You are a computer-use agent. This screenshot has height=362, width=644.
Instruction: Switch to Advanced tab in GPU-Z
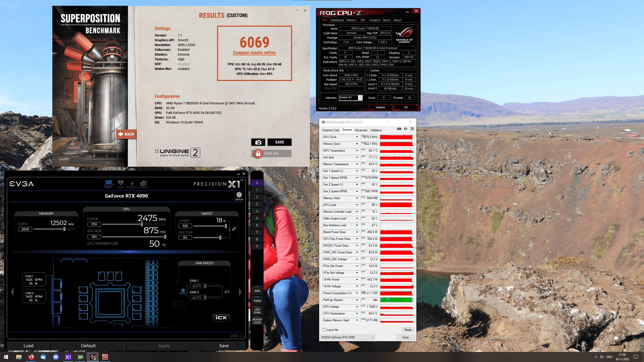pyautogui.click(x=361, y=130)
